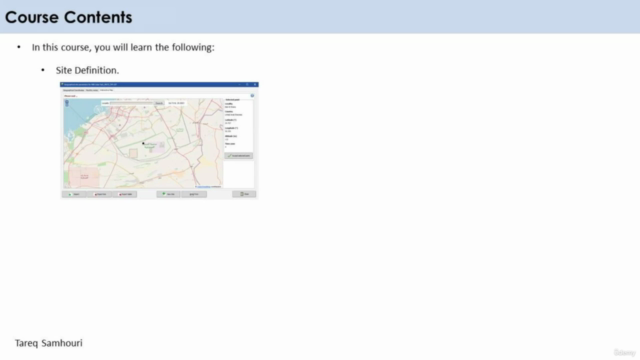Viewport: 640px width, 360px height.
Task: Click the Import button in the dialog
Action: (74, 194)
